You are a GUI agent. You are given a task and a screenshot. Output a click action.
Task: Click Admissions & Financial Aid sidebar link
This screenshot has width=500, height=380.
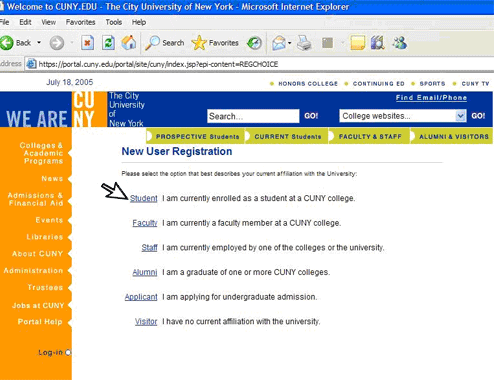(36, 199)
